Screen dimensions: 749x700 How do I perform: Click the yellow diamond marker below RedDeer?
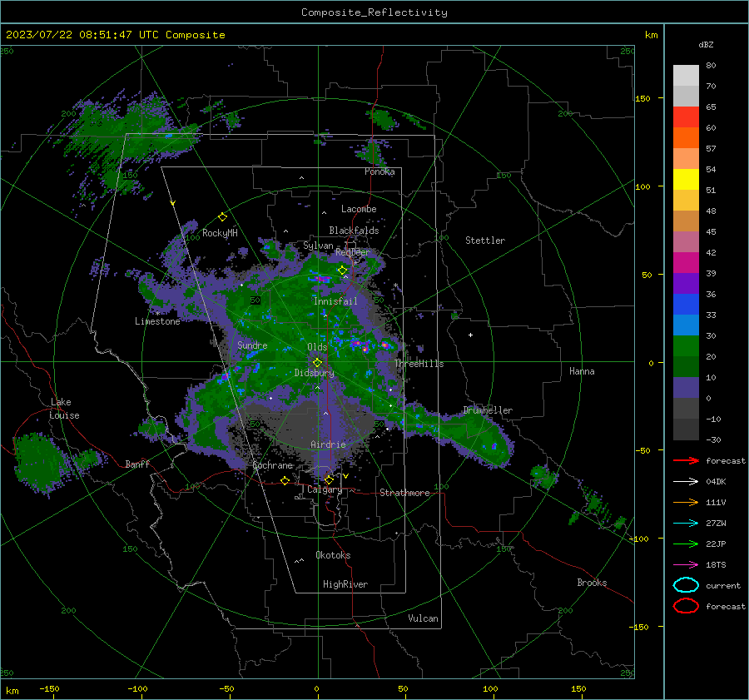tap(342, 271)
